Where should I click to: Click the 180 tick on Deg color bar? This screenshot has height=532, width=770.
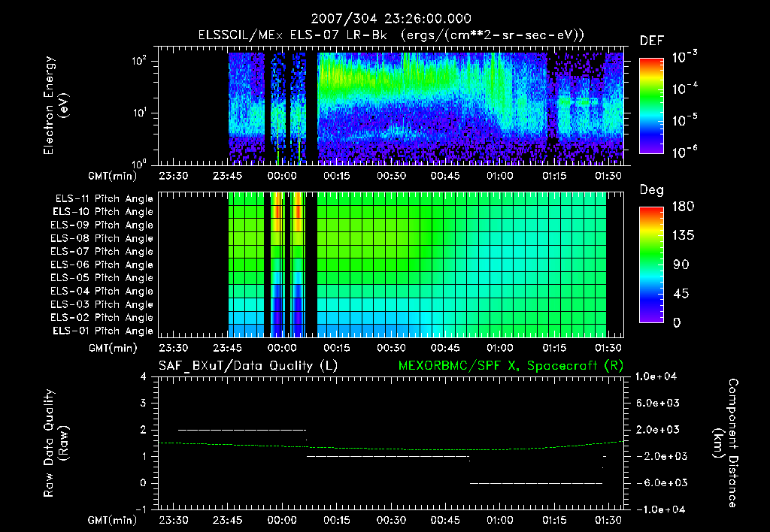(x=683, y=207)
